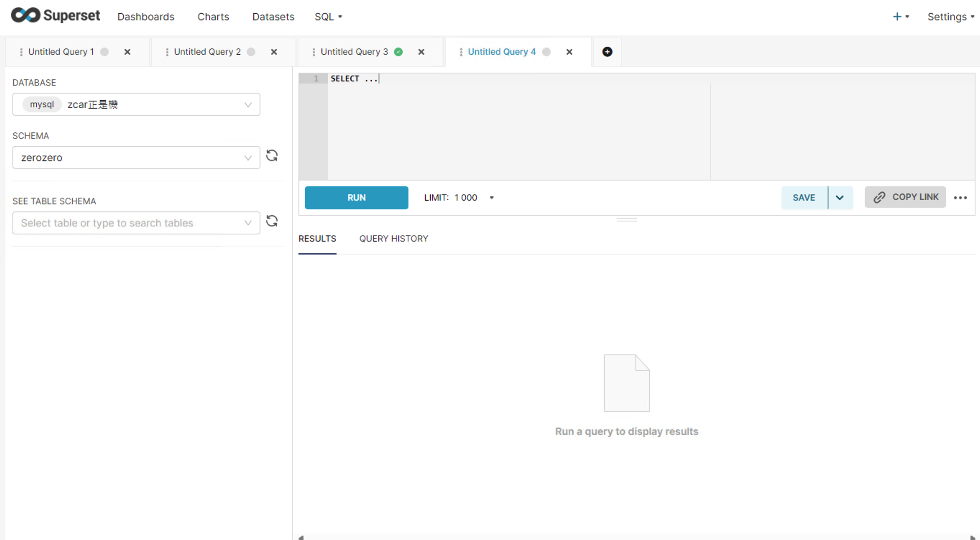Open Untitled Query 4 tab options handle
Image resolution: width=980 pixels, height=540 pixels.
click(x=461, y=52)
